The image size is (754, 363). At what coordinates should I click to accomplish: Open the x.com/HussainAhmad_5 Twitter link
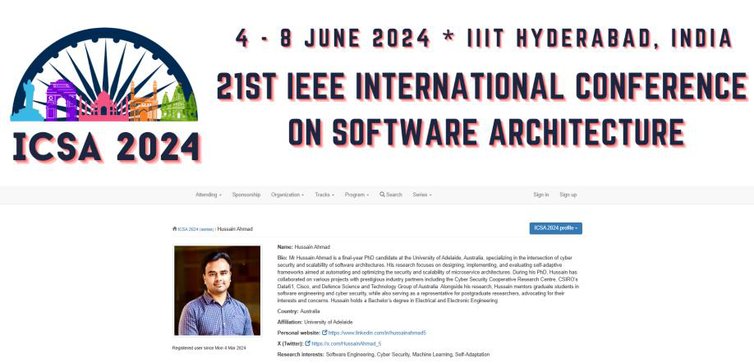point(346,344)
